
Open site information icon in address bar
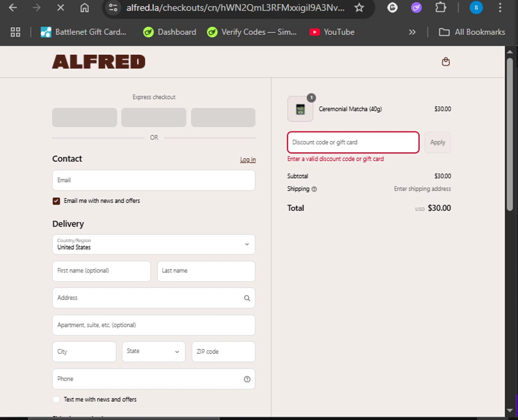coord(113,8)
